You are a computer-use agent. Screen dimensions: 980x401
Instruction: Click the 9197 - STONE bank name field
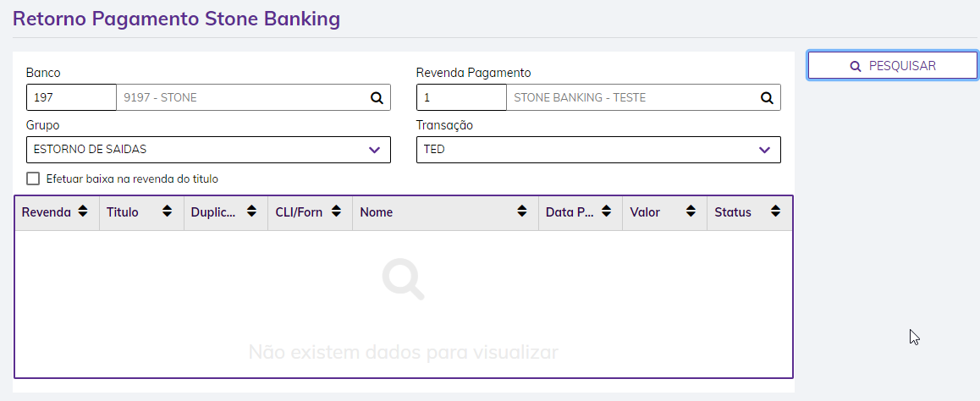tap(241, 97)
